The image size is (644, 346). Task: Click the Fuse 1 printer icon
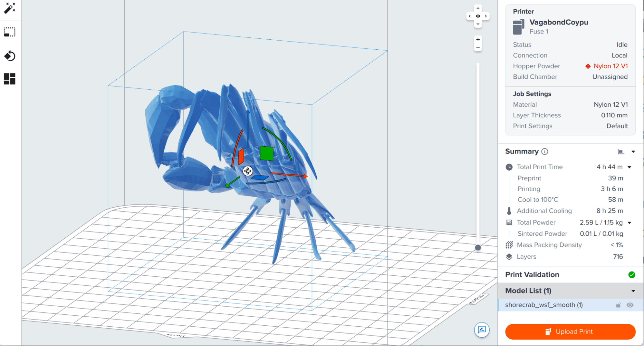pos(518,27)
